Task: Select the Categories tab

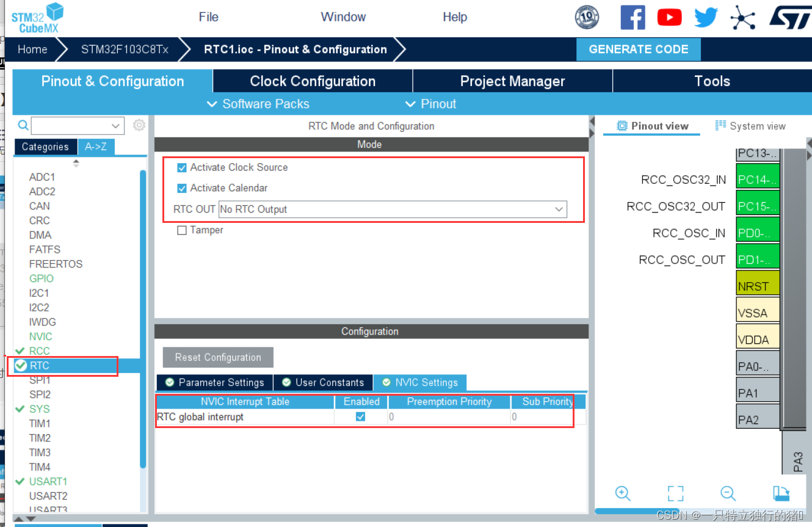Action: pyautogui.click(x=45, y=147)
